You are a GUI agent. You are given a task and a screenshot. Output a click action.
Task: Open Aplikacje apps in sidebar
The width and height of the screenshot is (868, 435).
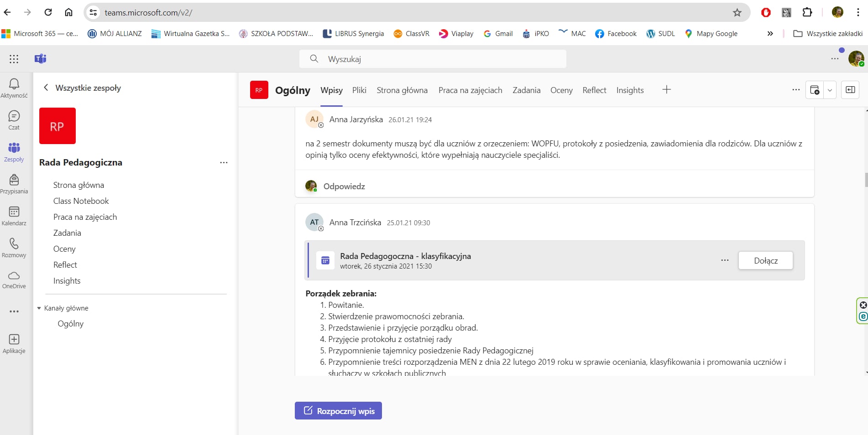point(14,343)
